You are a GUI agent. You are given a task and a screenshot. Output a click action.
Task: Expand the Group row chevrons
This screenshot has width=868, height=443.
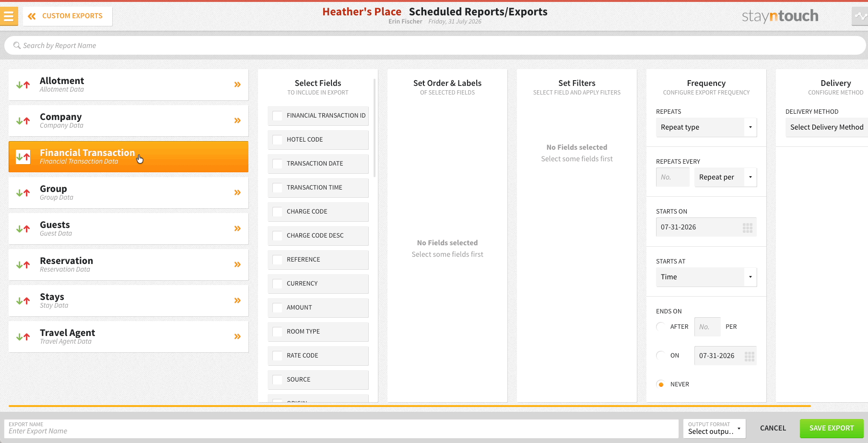pyautogui.click(x=237, y=192)
